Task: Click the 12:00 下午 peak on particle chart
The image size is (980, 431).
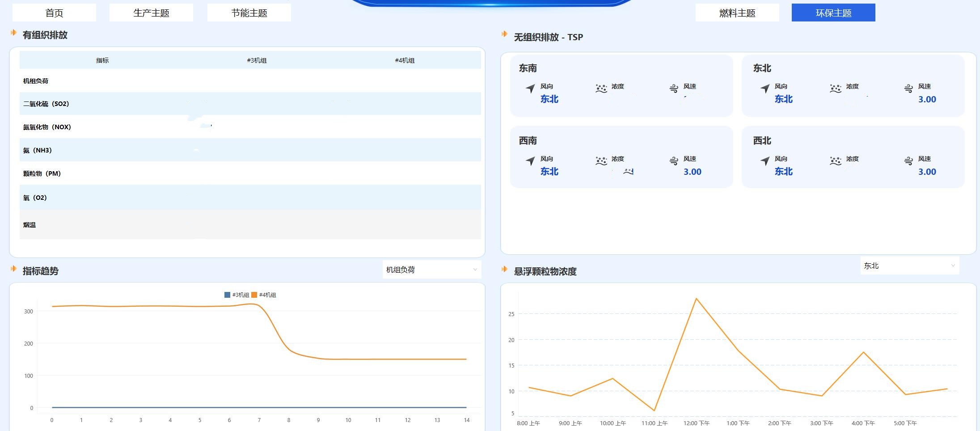Action: click(696, 298)
